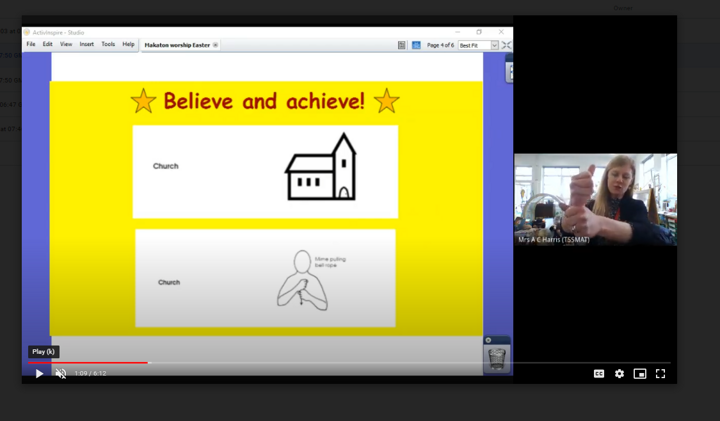Screen dimensions: 720x421
Task: Unmute the video audio
Action: (x=61, y=374)
